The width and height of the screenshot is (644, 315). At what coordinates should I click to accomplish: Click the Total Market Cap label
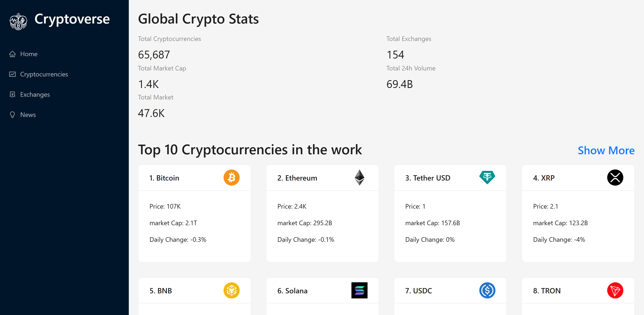pyautogui.click(x=162, y=68)
